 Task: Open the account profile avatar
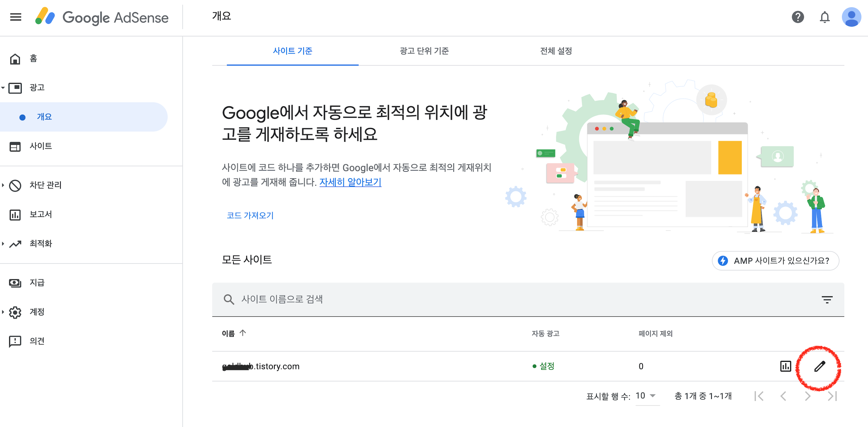(x=851, y=17)
